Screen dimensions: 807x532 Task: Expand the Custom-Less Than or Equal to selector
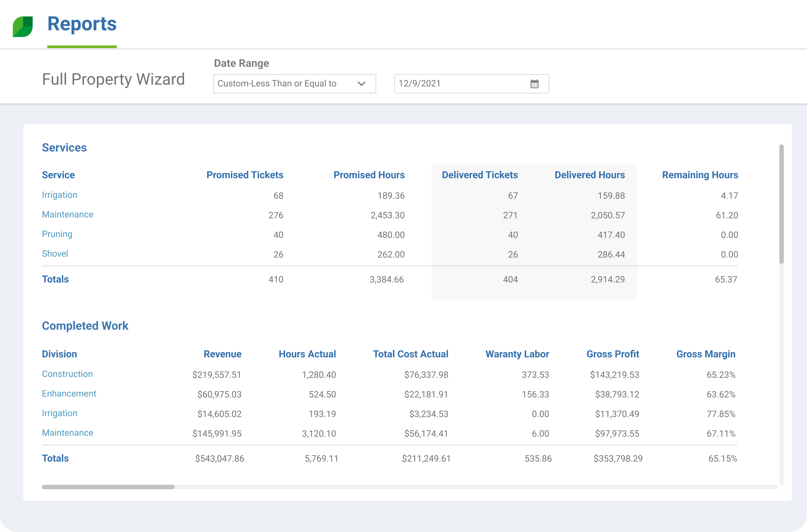(x=294, y=84)
